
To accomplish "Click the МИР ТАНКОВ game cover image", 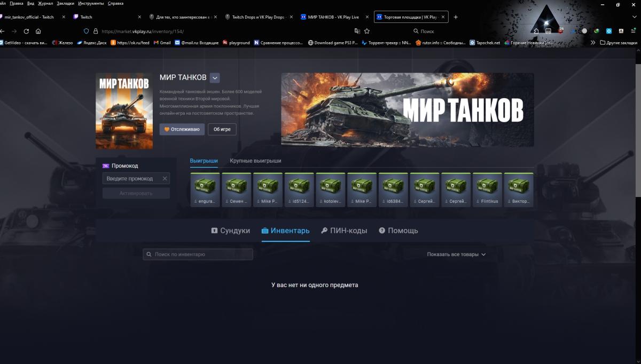I will [124, 111].
